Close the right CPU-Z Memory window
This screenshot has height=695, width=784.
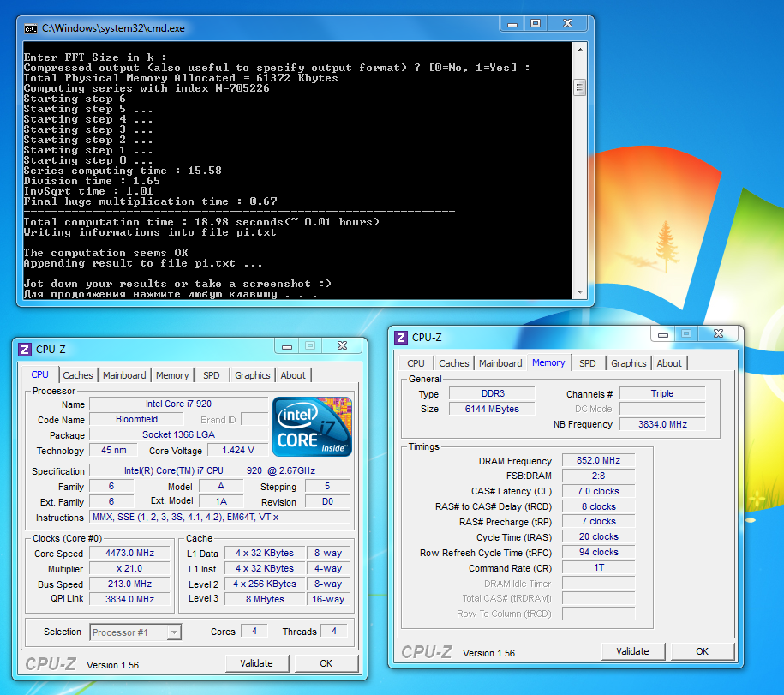point(719,334)
